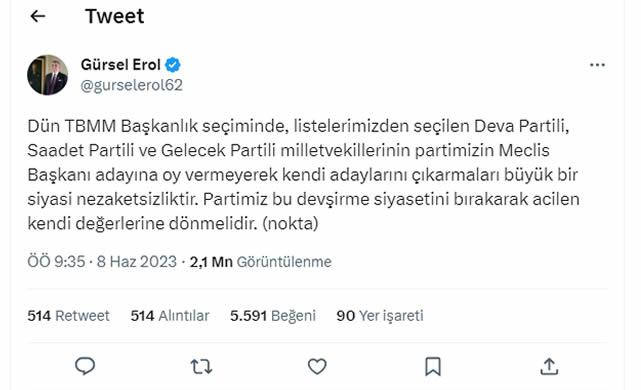Click the blue verified badge
641x390 pixels.
coord(173,65)
